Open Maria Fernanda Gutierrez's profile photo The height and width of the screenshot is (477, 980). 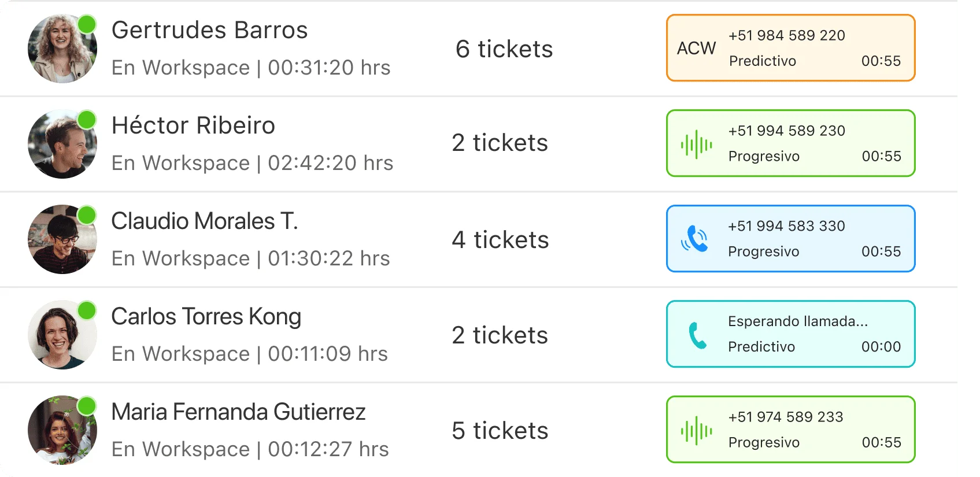[61, 431]
